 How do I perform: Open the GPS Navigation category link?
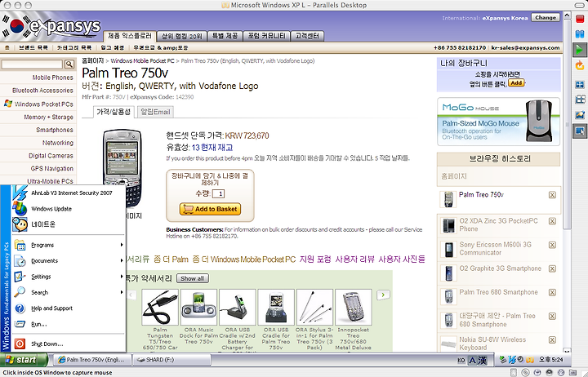coord(51,169)
